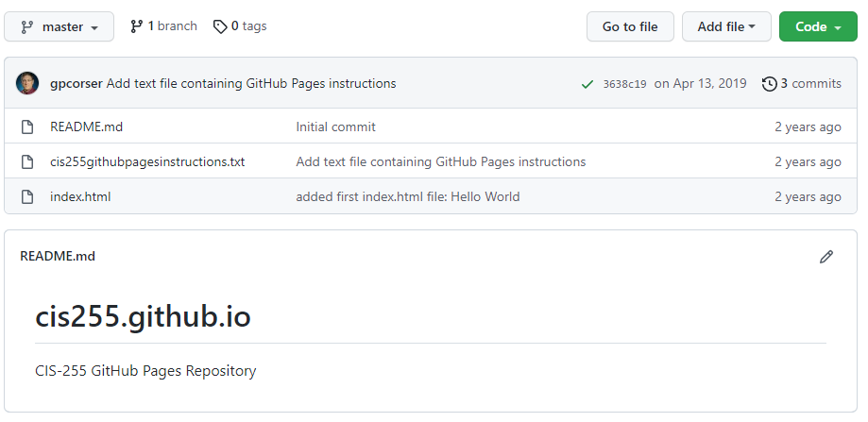The image size is (868, 422).
Task: Click the green commit status checkmark
Action: point(587,84)
